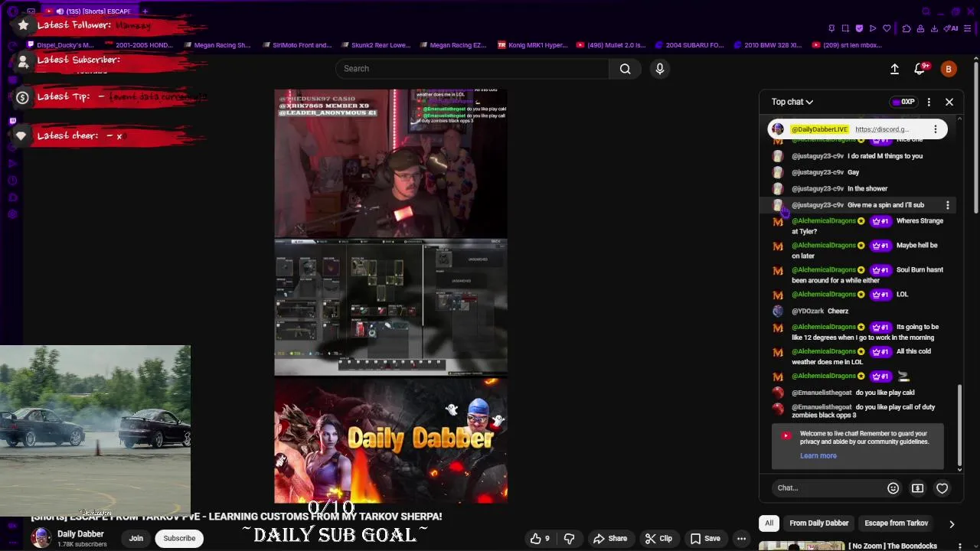Open the Dispel_Ducky's Twitch bookmark
The width and height of the screenshot is (980, 551).
click(x=60, y=45)
